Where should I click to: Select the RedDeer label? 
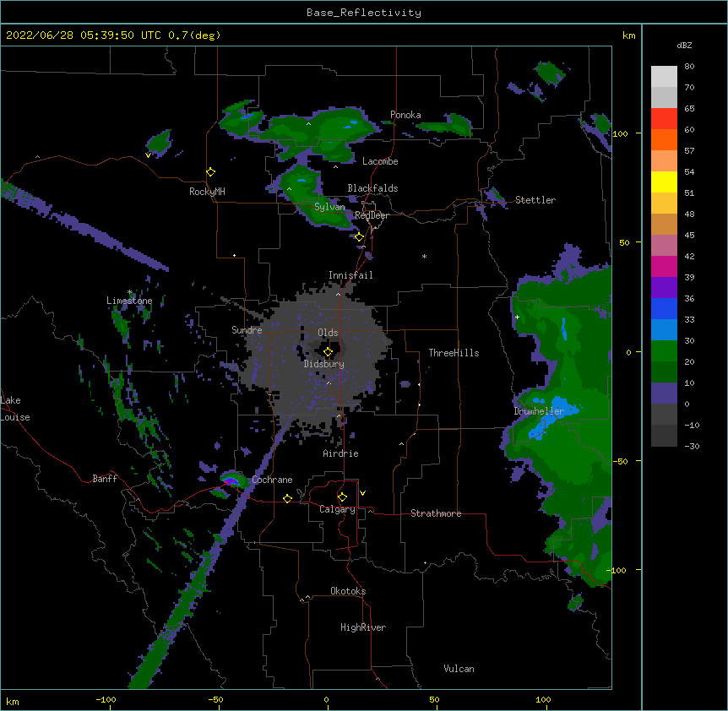pyautogui.click(x=372, y=216)
